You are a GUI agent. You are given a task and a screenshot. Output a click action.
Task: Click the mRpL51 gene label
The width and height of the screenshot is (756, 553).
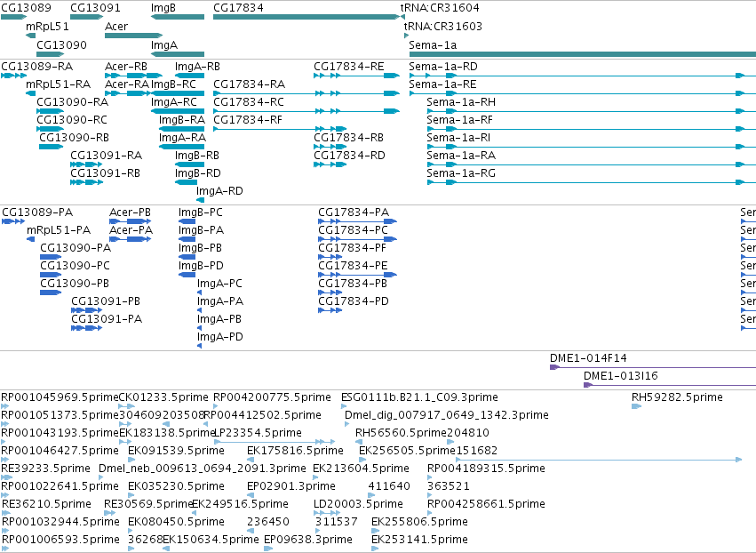[47, 27]
